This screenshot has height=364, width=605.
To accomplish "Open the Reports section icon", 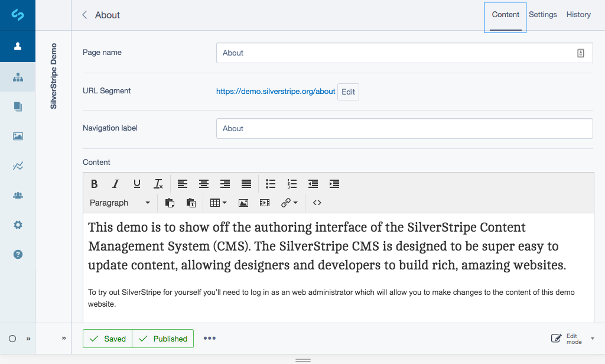I will (x=18, y=166).
